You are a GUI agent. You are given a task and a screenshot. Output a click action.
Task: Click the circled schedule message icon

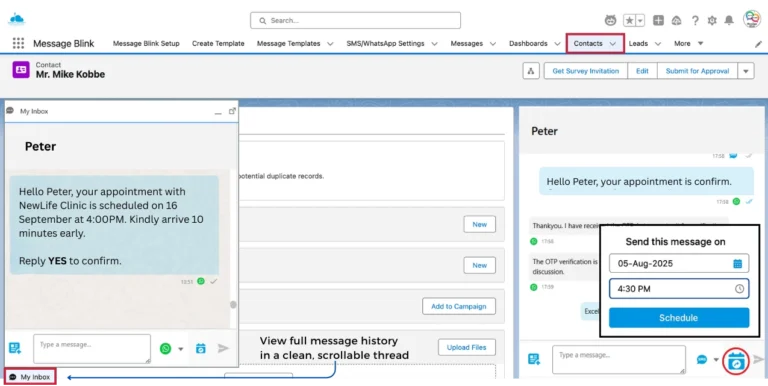tap(736, 362)
